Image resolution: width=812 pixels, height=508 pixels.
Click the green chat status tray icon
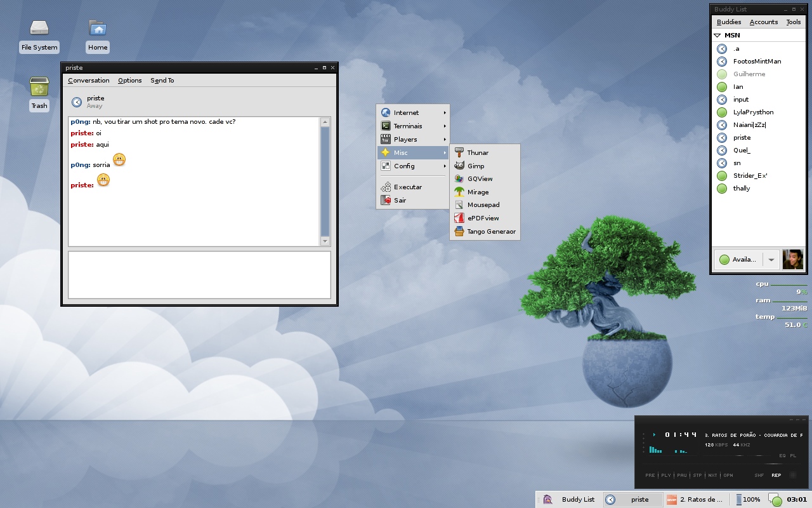tap(775, 500)
